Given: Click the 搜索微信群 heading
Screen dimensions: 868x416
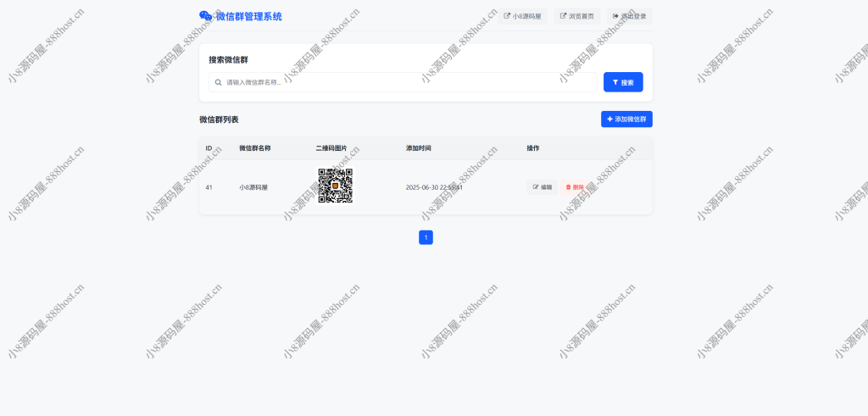Looking at the screenshot, I should coord(228,60).
